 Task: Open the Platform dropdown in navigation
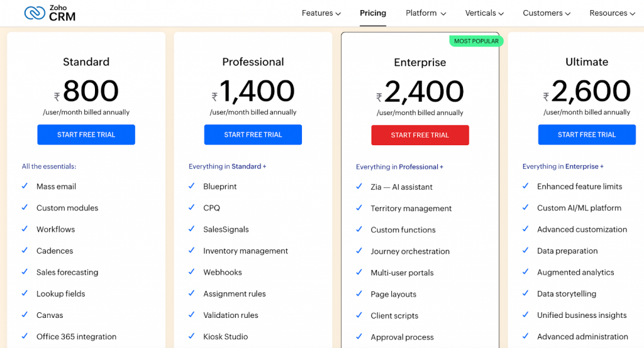(x=426, y=13)
